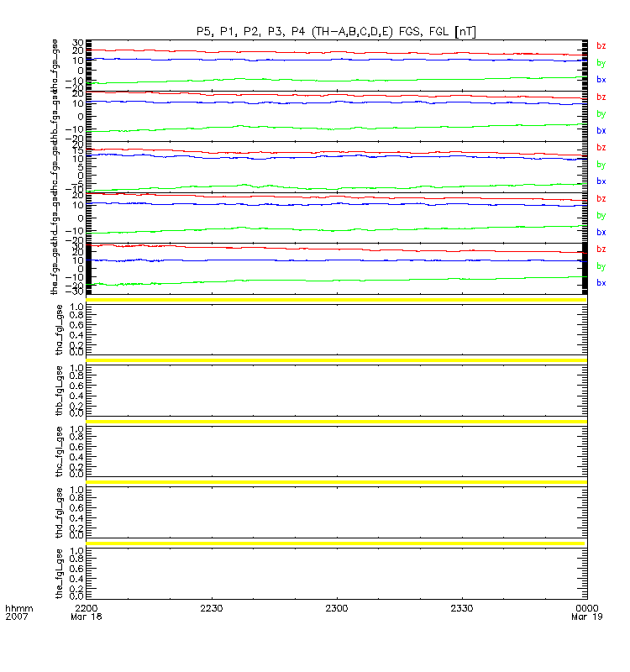The image size is (630, 672).
Task: Click 'bz' legend label beside thb_fgs_gse panel
Action: click(x=601, y=97)
